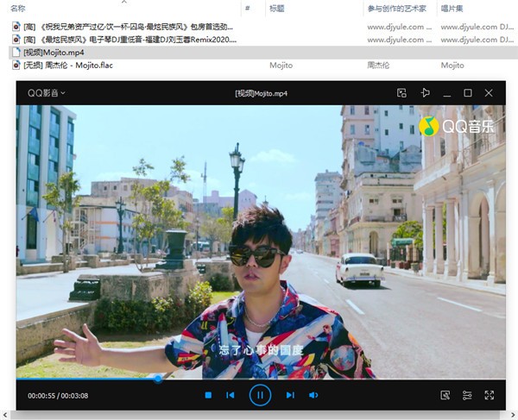Select the [视频]Mojito.mp4 file
Image resolution: width=518 pixels, height=420 pixels.
click(54, 53)
